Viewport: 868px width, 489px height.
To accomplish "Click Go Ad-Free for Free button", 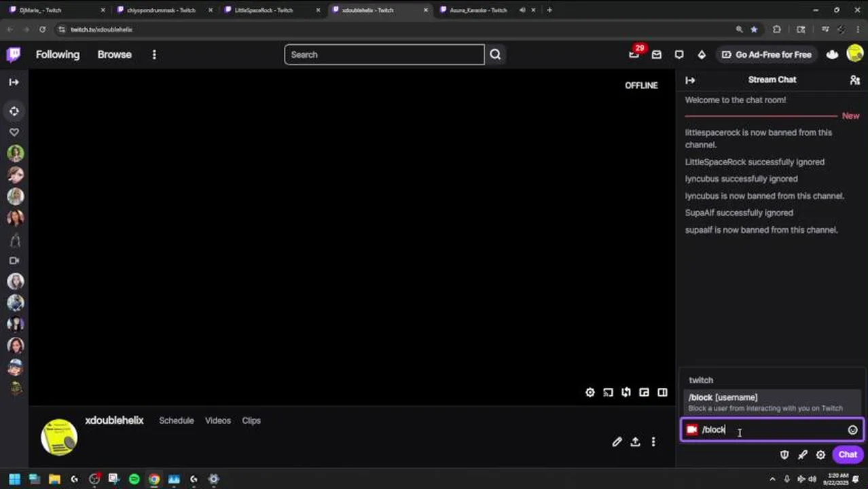I will [x=766, y=54].
